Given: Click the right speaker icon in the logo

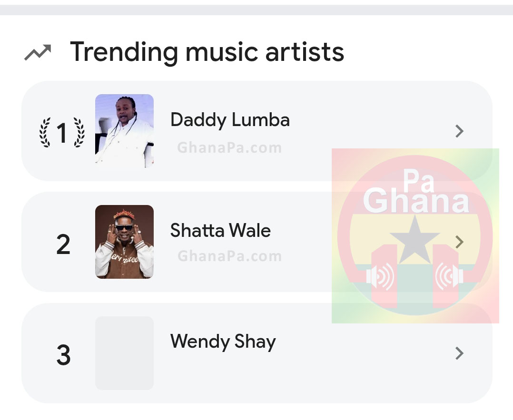Looking at the screenshot, I should pos(448,277).
